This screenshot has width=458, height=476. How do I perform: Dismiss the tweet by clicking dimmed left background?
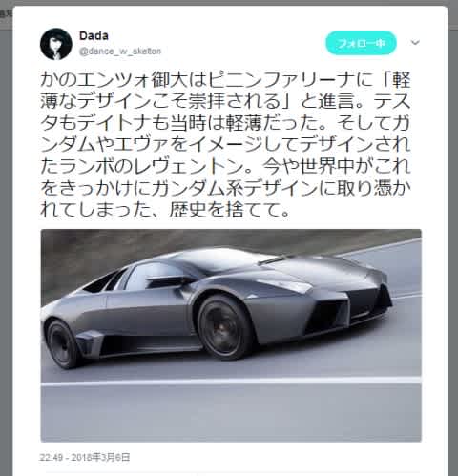click(6, 255)
